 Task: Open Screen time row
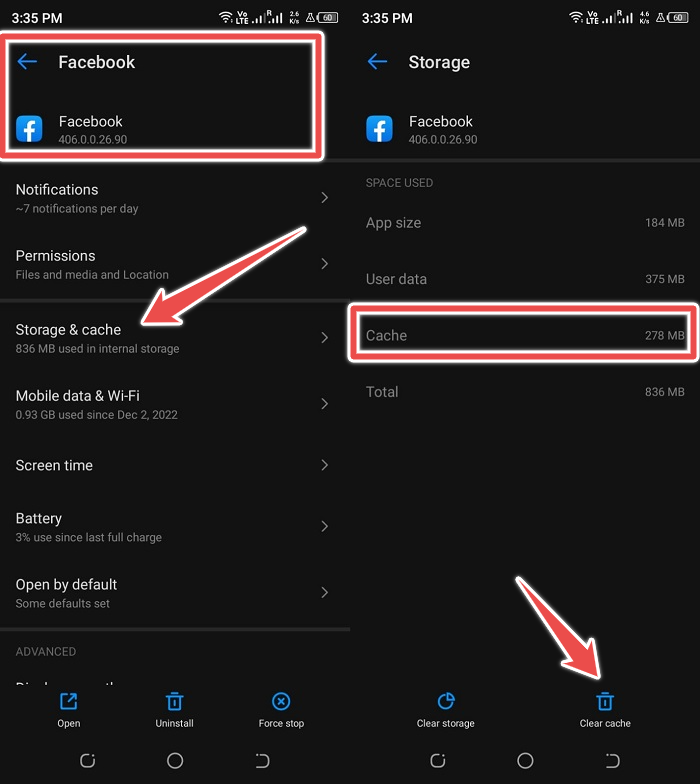pyautogui.click(x=175, y=465)
